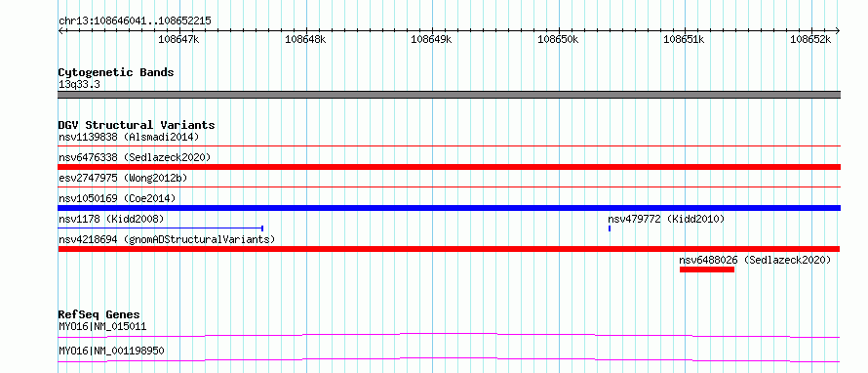Open variant esv2747975 (Wong2012b) label

tap(123, 178)
